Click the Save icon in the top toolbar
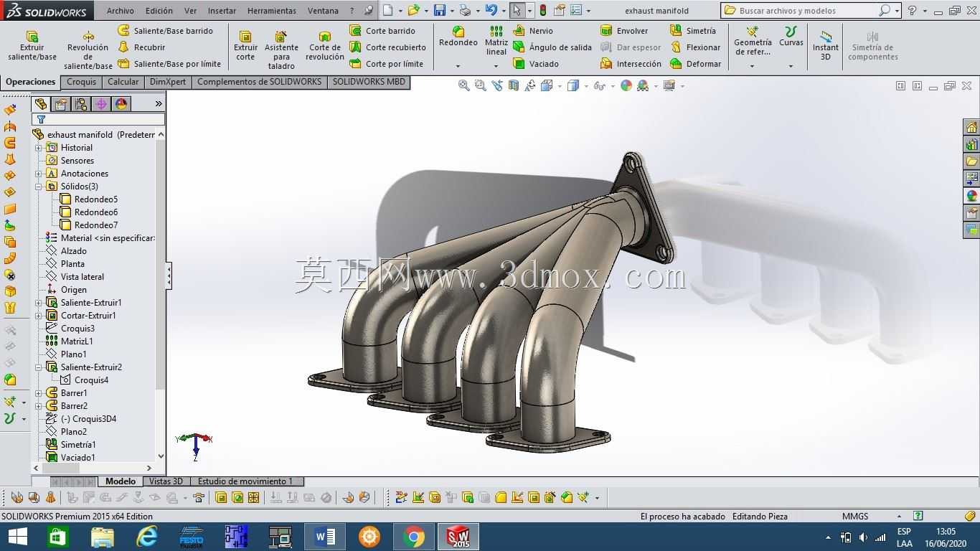The height and width of the screenshot is (551, 980). [x=439, y=11]
